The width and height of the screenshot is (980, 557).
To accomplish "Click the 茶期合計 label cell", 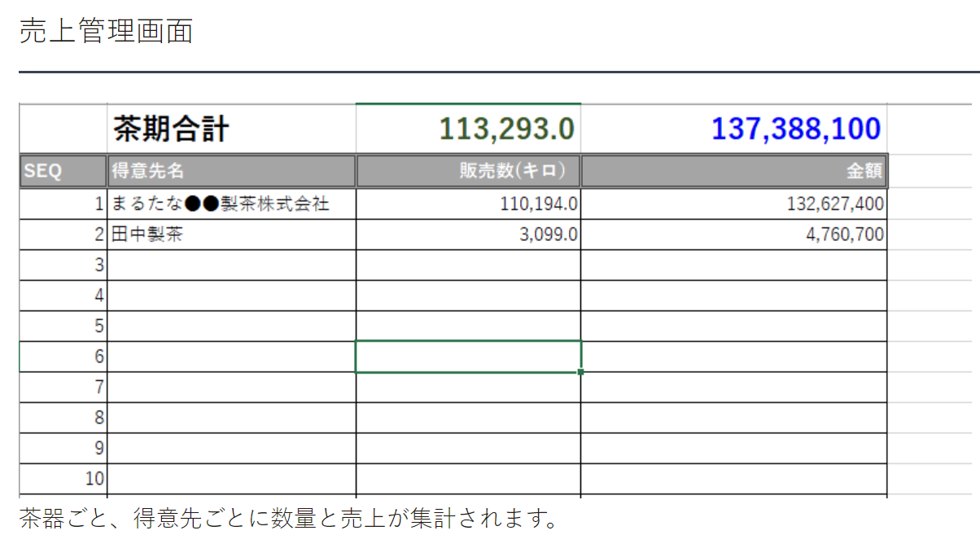I will click(231, 129).
